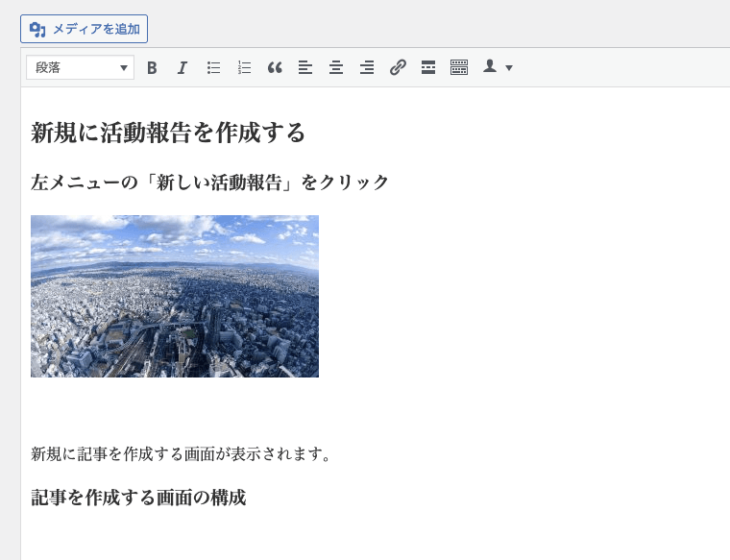Open the user icon dropdown in toolbar

pyautogui.click(x=498, y=67)
